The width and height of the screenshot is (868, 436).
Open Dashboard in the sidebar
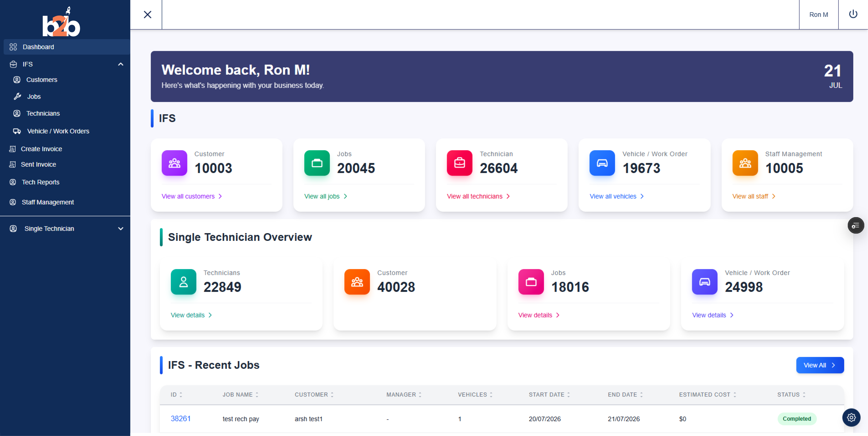tap(67, 47)
